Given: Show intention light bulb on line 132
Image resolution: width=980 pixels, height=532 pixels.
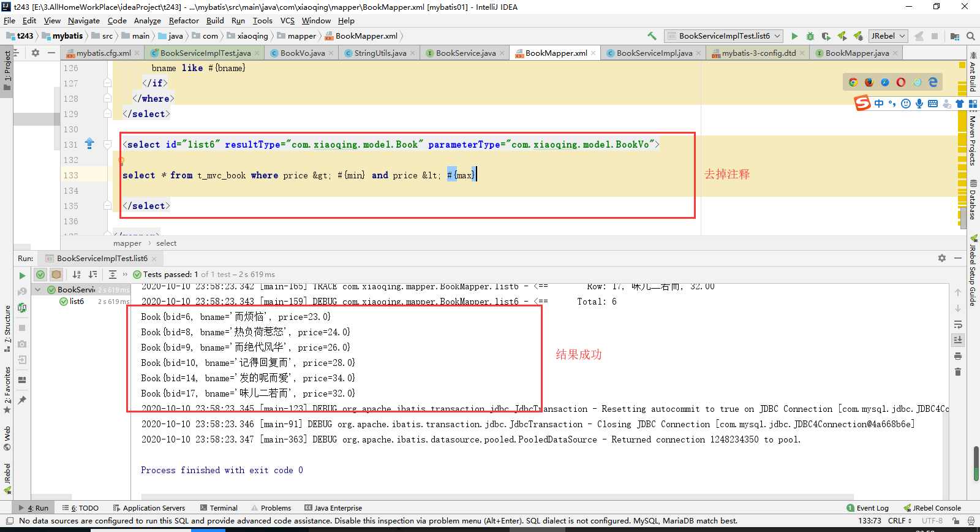Looking at the screenshot, I should [121, 161].
